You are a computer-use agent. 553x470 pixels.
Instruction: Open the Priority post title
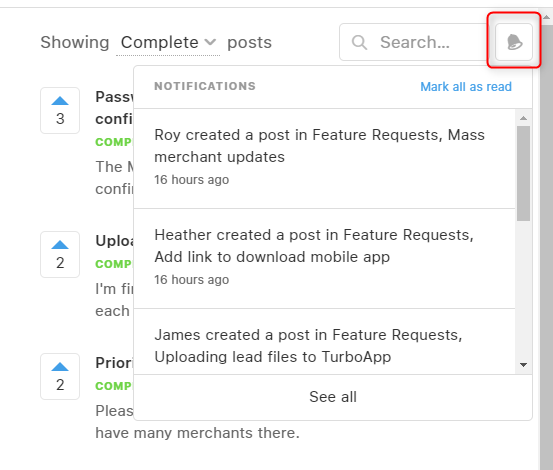pos(115,363)
